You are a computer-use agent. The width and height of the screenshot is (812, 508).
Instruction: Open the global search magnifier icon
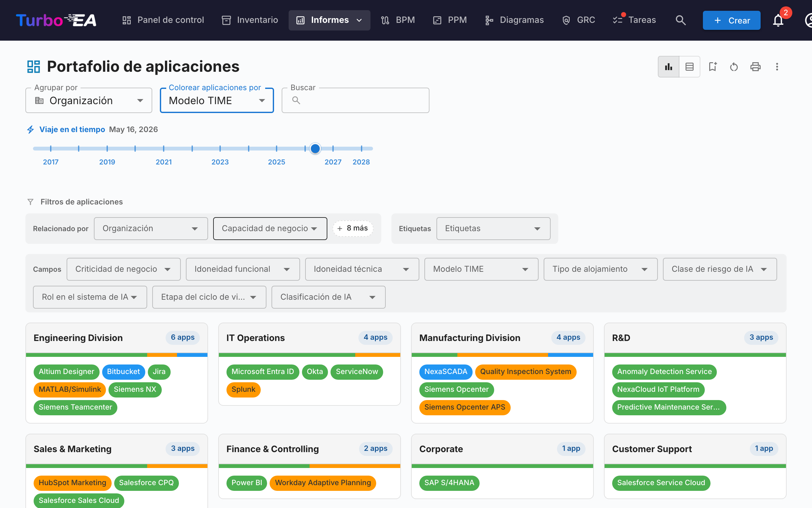680,20
